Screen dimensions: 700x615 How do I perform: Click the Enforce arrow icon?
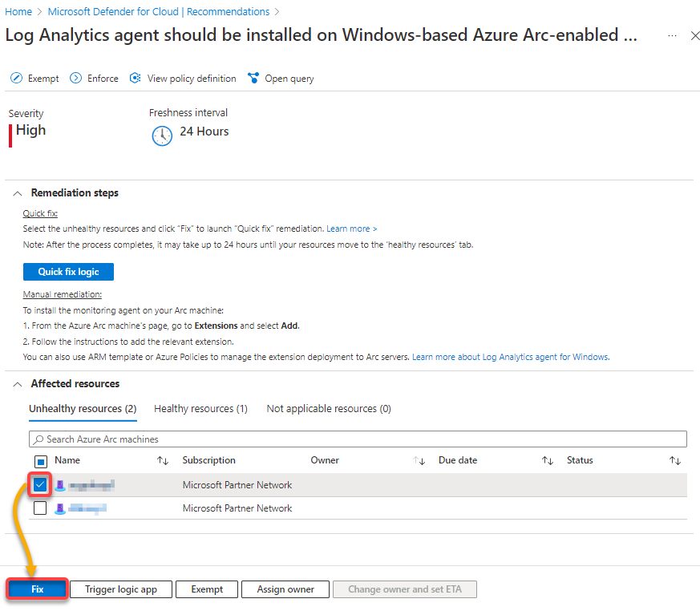click(76, 78)
